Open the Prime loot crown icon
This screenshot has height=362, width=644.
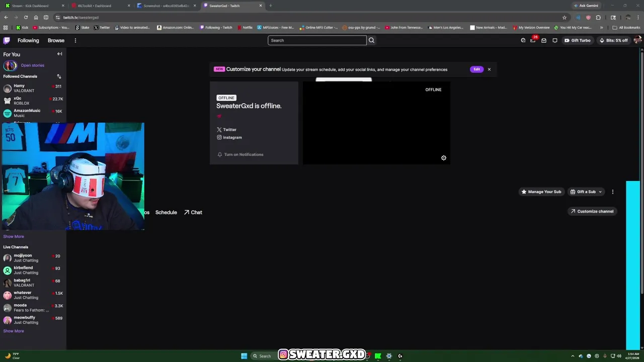[523, 40]
